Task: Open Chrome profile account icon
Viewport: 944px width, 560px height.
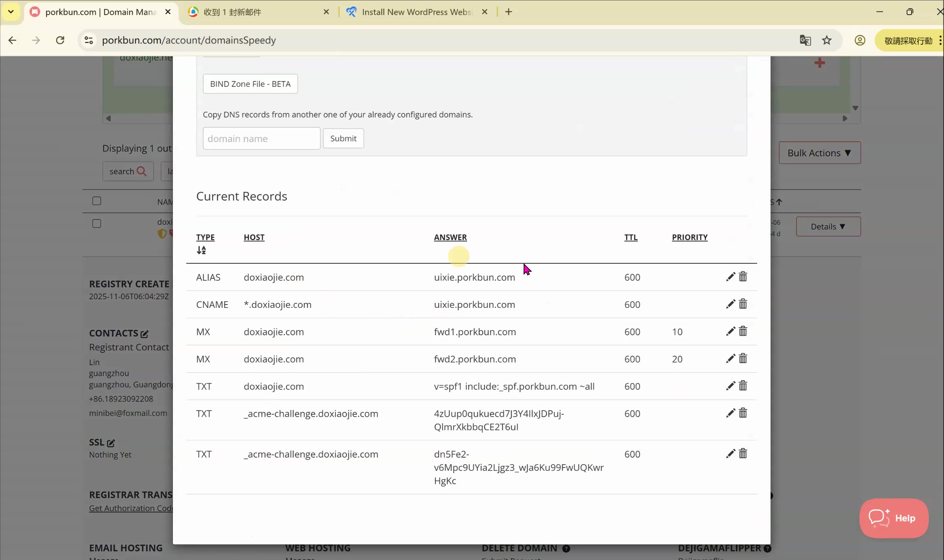Action: pos(860,40)
